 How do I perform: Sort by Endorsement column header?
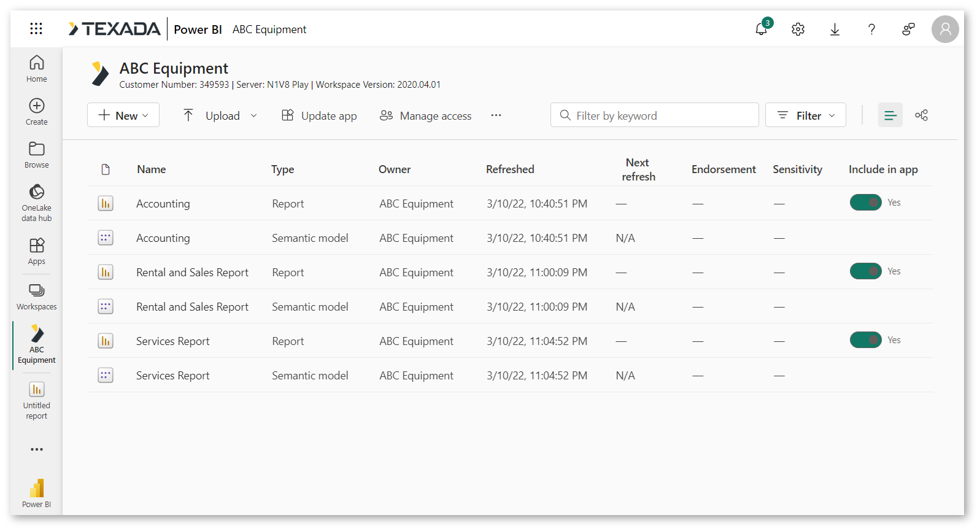click(723, 169)
